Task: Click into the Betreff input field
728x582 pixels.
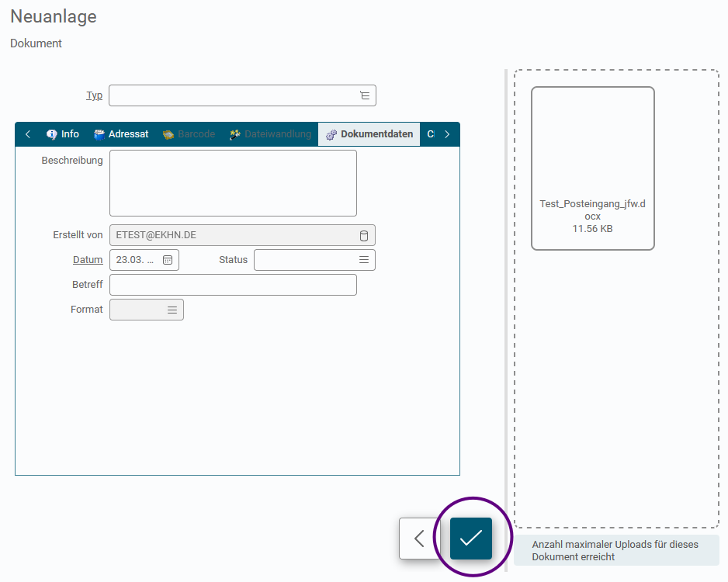Action: coord(233,285)
